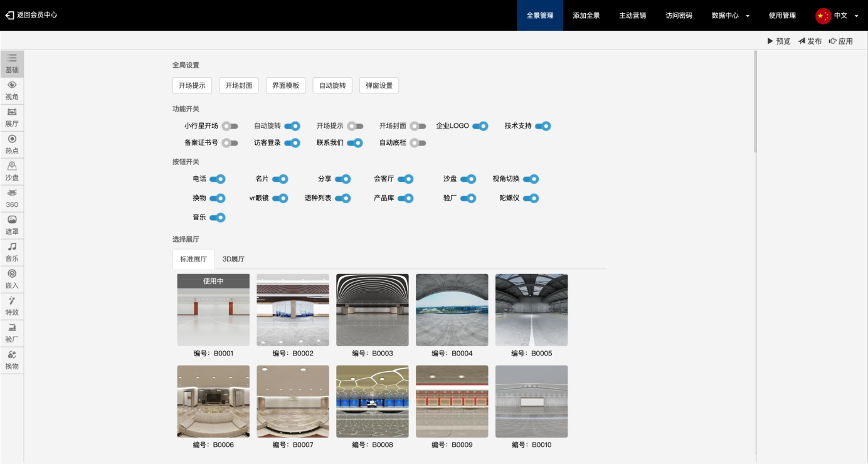Turn off the vr眼镜 button toggle
The image size is (868, 464).
(280, 198)
